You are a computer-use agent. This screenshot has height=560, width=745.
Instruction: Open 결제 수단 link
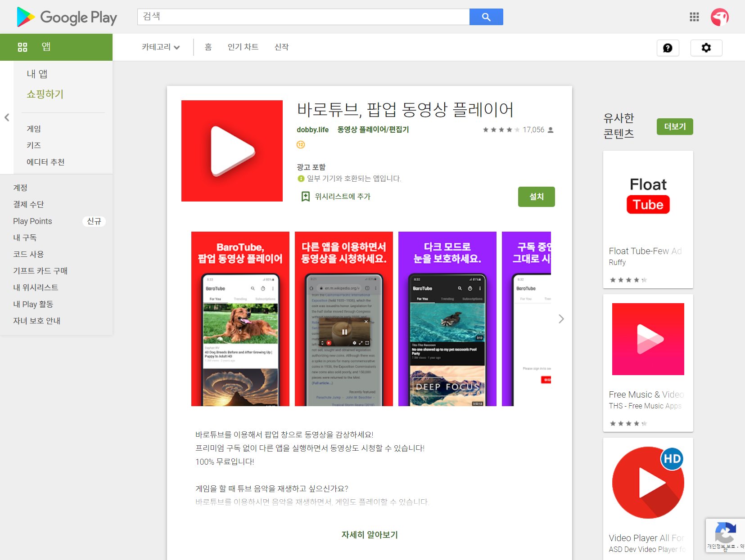pos(28,204)
